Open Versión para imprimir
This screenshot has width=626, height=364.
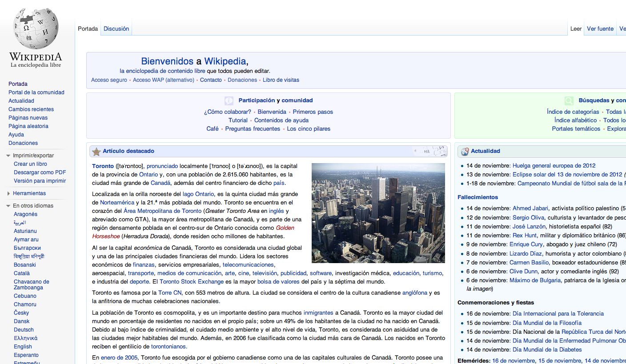40,181
